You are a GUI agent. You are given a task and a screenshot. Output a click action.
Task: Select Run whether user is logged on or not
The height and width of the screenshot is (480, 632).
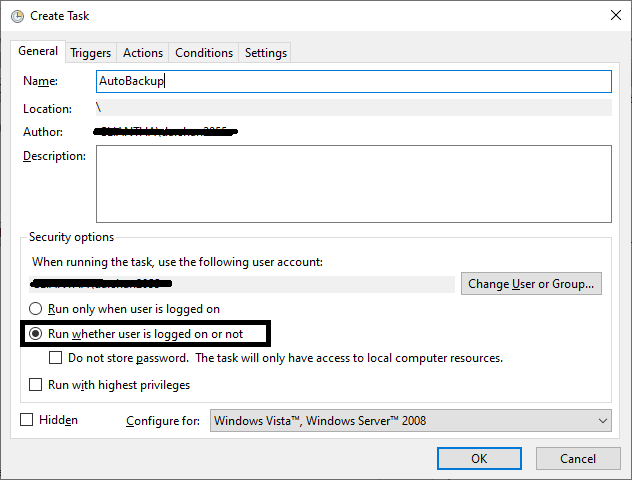(37, 333)
